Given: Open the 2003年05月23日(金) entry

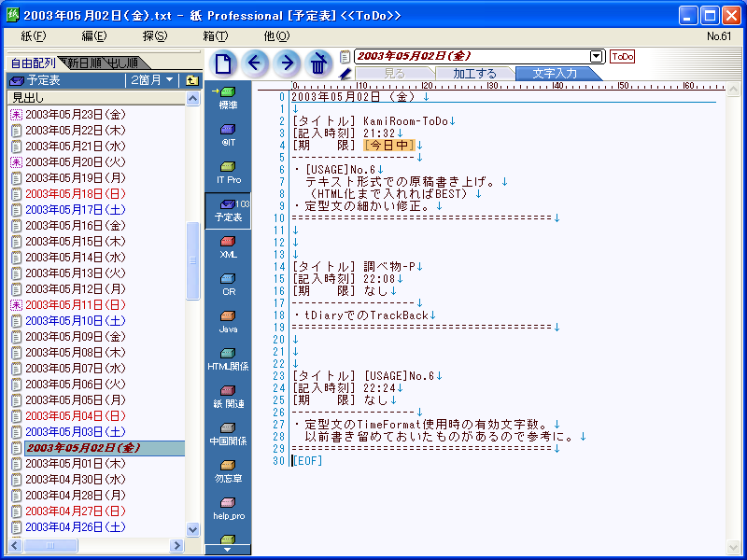Looking at the screenshot, I should pyautogui.click(x=75, y=115).
